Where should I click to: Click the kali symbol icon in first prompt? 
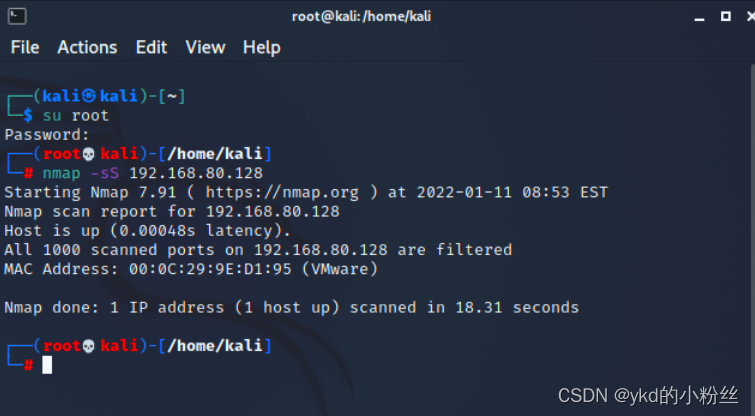tap(89, 96)
